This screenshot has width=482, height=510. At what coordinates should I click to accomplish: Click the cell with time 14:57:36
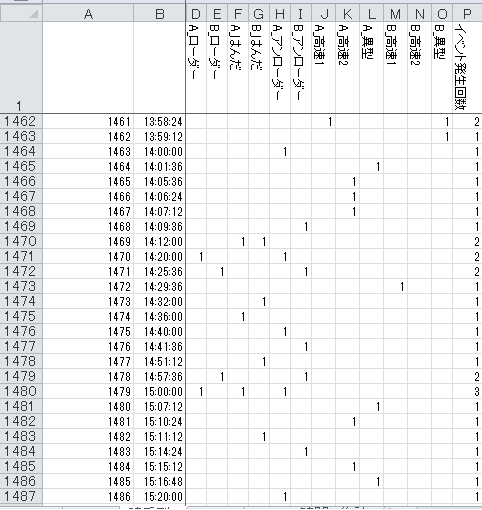[x=160, y=377]
